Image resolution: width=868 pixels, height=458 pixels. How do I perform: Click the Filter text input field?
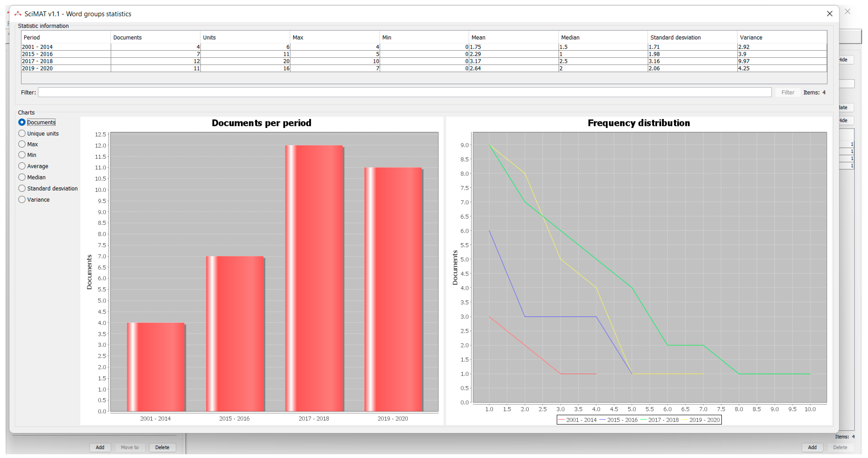(x=404, y=92)
